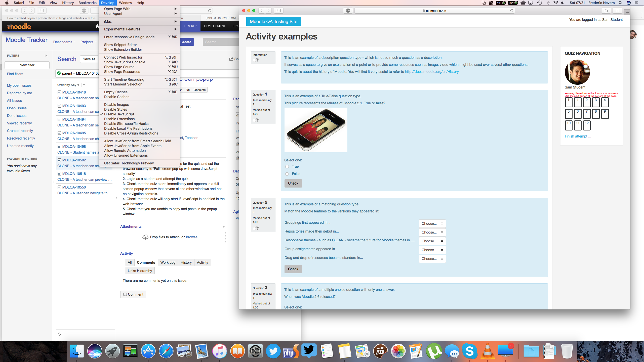This screenshot has width=644, height=362.
Task: Expand Experimental Features submenu
Action: coord(139,29)
